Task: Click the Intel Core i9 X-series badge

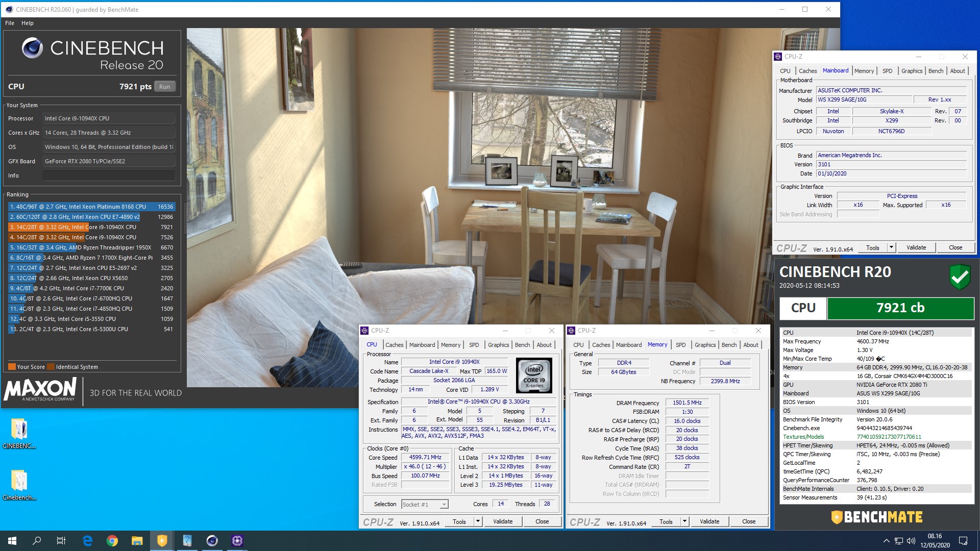Action: [534, 375]
